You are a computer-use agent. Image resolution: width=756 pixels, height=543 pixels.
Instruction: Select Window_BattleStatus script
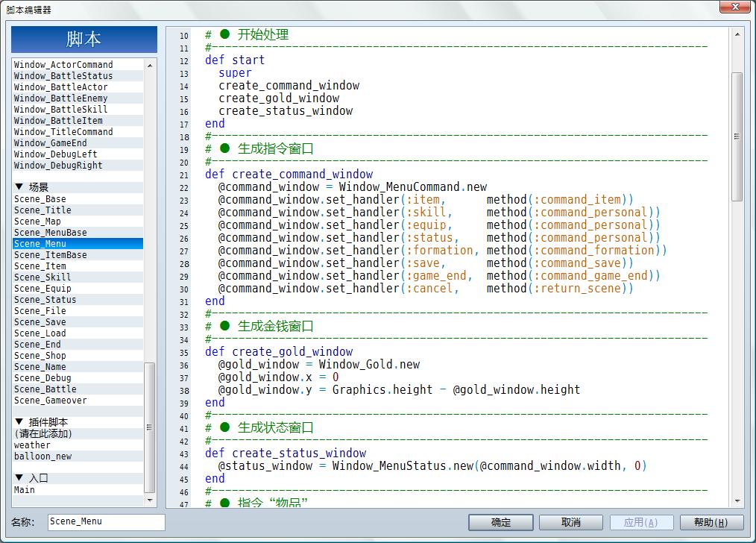point(78,76)
